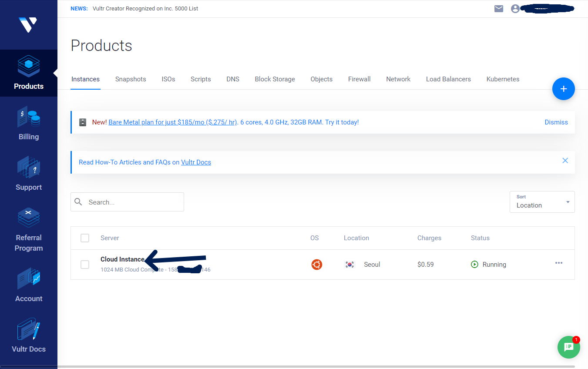Open the Referral Program page
The image size is (588, 369).
29,230
